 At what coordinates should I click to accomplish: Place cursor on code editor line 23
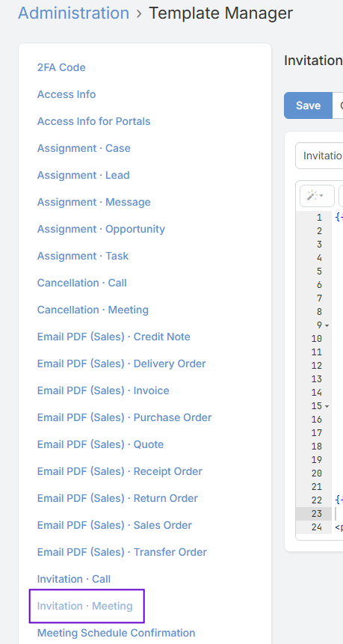(339, 514)
